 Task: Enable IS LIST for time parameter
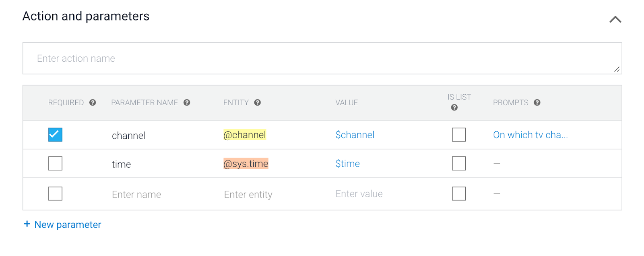coord(459,163)
